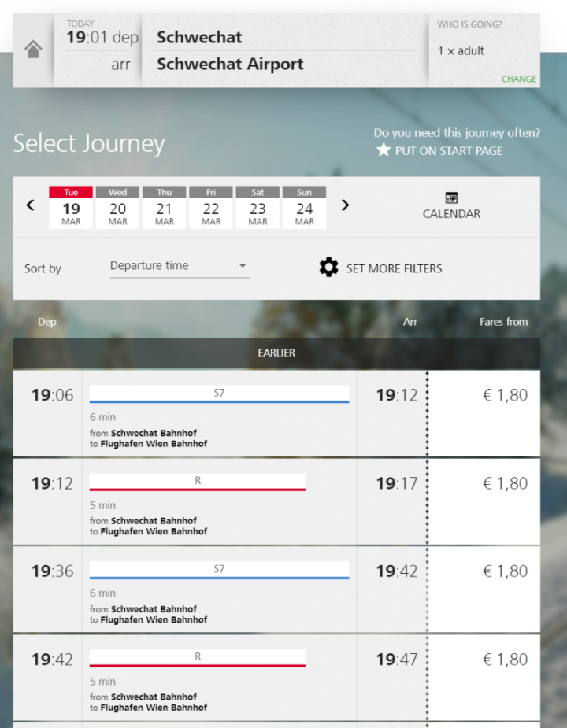Click PUT ON START PAGE link

[449, 150]
